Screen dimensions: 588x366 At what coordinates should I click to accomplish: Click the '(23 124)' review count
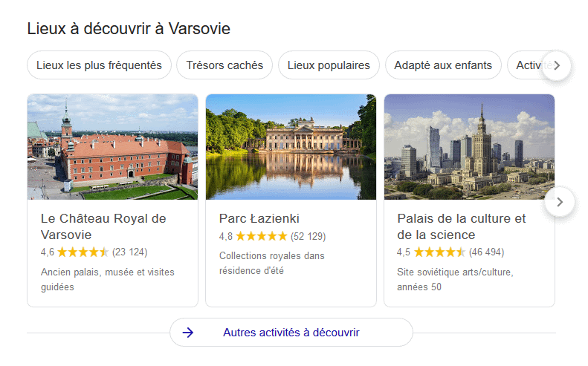130,252
